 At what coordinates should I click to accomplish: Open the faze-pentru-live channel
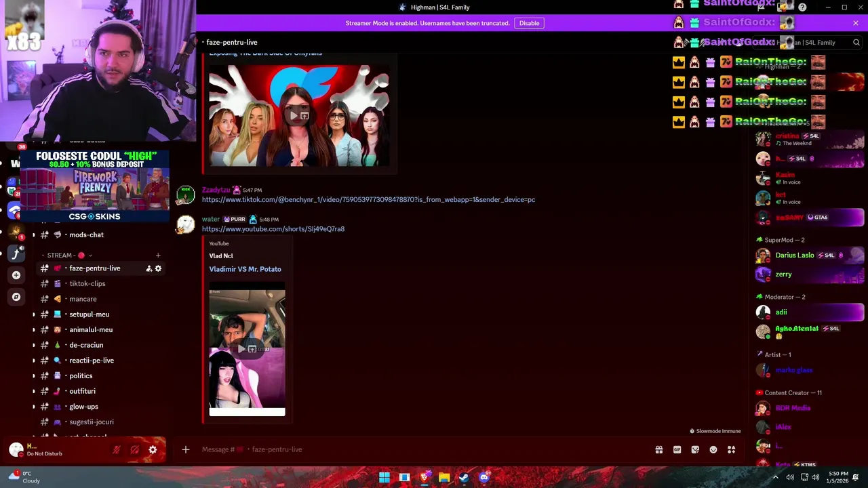pos(95,268)
